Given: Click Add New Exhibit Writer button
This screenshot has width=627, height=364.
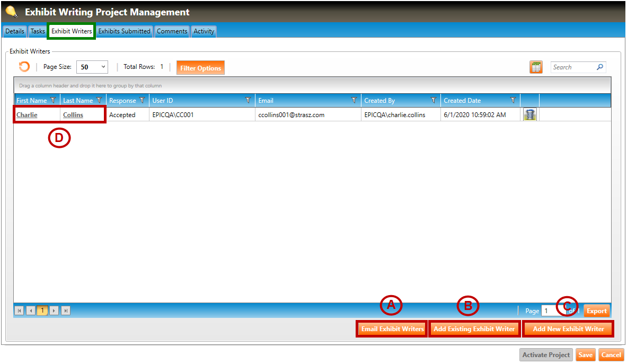Looking at the screenshot, I should pyautogui.click(x=568, y=329).
